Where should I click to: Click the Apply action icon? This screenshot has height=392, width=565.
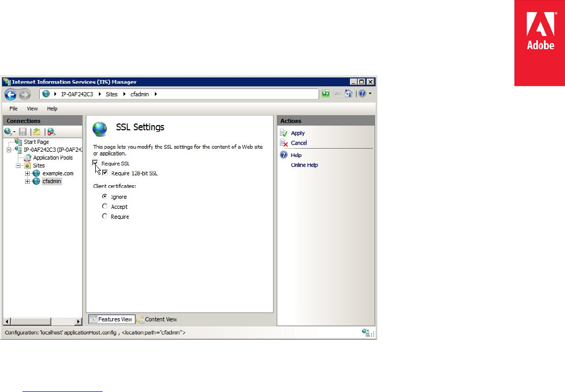[284, 133]
